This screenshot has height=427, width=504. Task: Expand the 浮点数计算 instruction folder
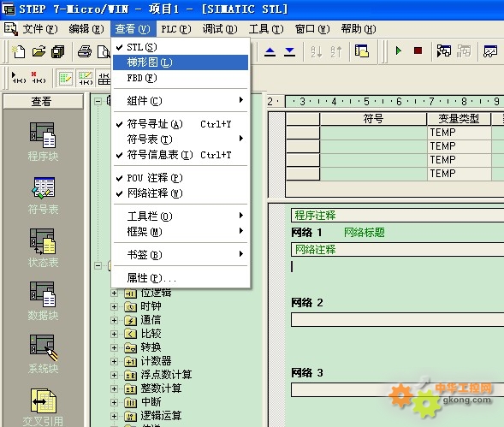coord(114,376)
